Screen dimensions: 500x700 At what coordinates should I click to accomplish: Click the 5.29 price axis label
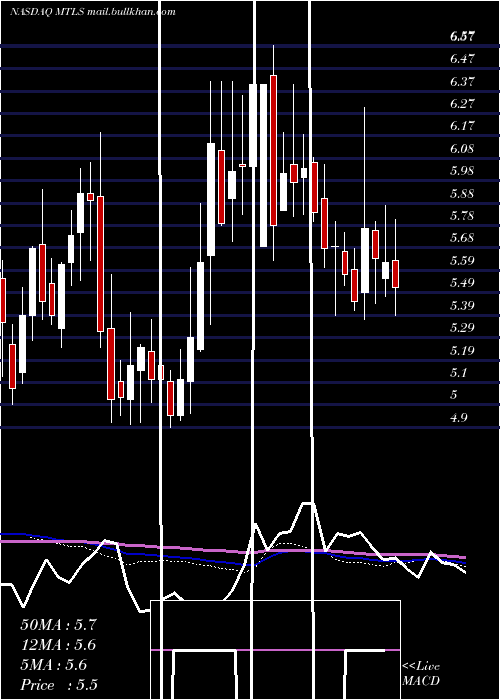click(x=462, y=328)
